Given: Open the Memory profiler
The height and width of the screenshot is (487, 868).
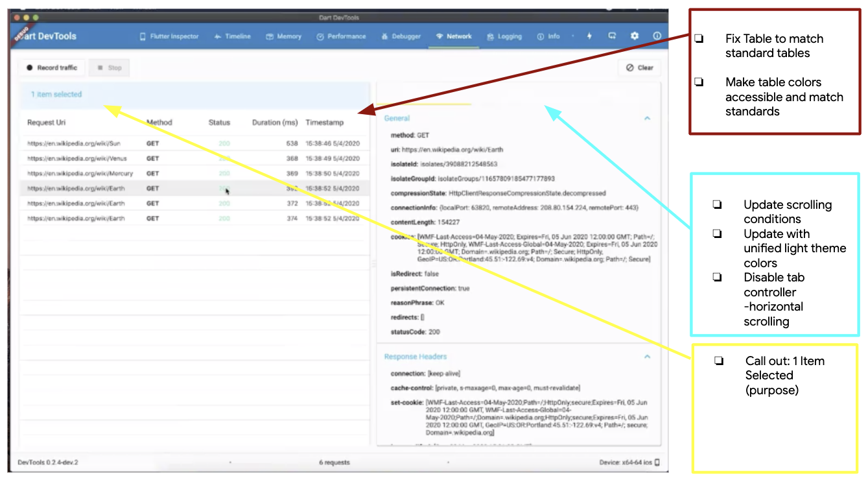Looking at the screenshot, I should pos(283,36).
